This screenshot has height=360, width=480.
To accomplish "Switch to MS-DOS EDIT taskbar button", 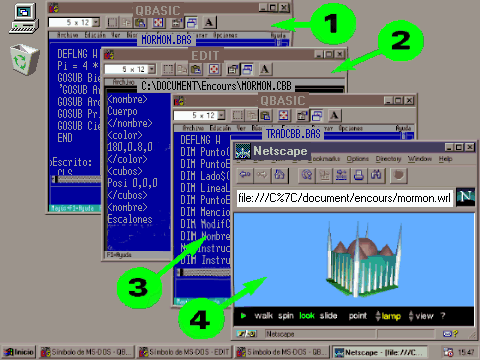I will (185, 352).
